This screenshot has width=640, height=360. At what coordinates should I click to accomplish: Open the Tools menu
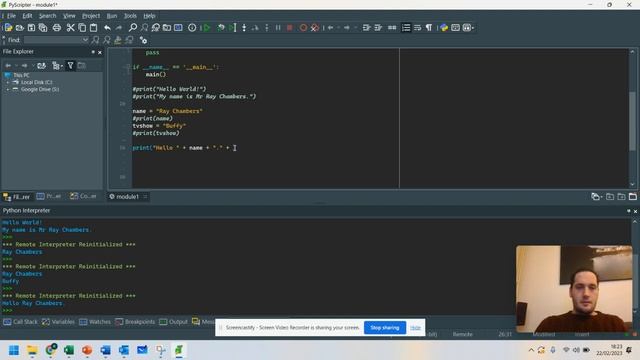[130, 16]
